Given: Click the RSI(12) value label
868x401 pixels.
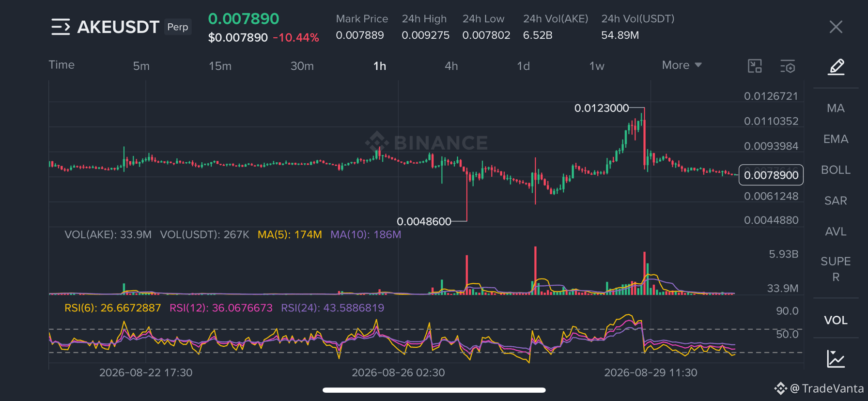Looking at the screenshot, I should click(221, 308).
